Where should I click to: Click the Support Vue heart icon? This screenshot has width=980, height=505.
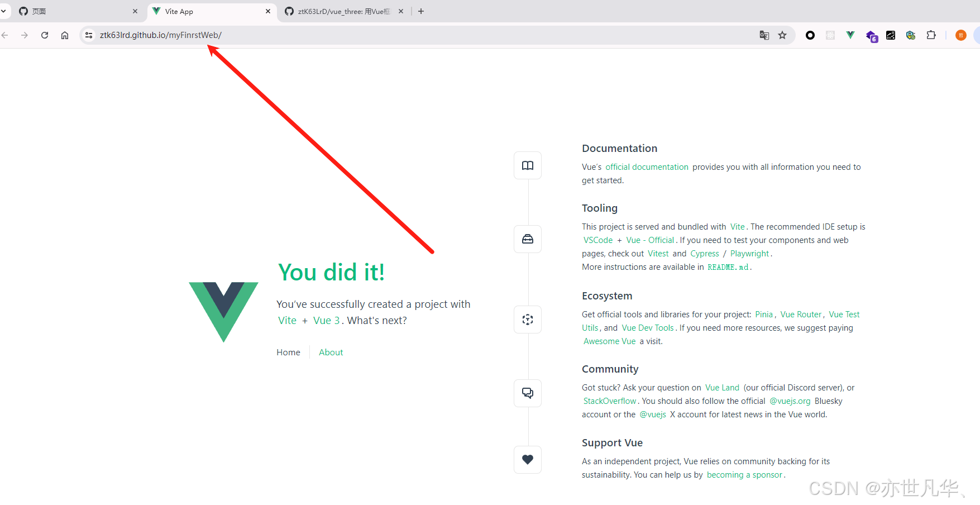tap(528, 460)
